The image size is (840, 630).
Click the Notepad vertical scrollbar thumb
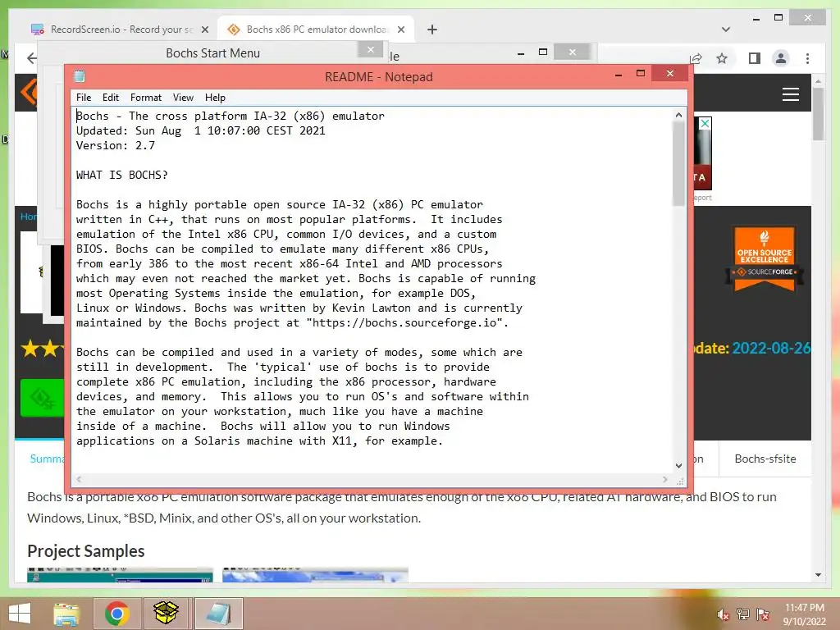[678, 164]
